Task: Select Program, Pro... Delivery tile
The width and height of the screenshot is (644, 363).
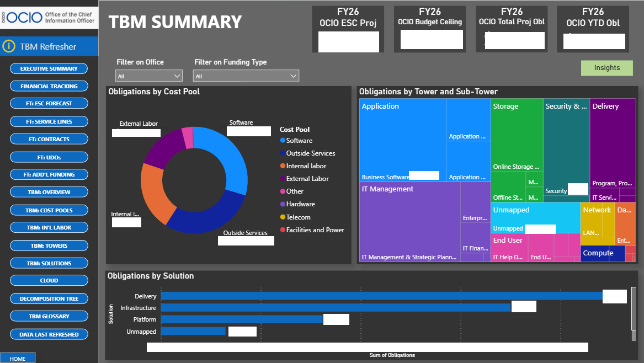Action: [x=613, y=143]
